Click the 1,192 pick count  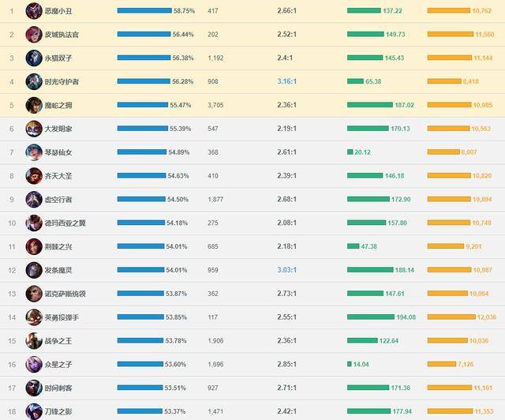(215, 58)
